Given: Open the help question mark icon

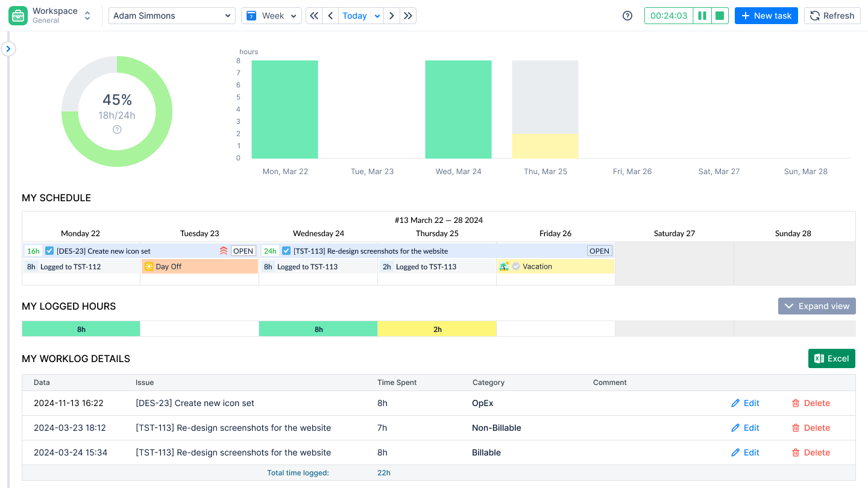Looking at the screenshot, I should pos(627,16).
